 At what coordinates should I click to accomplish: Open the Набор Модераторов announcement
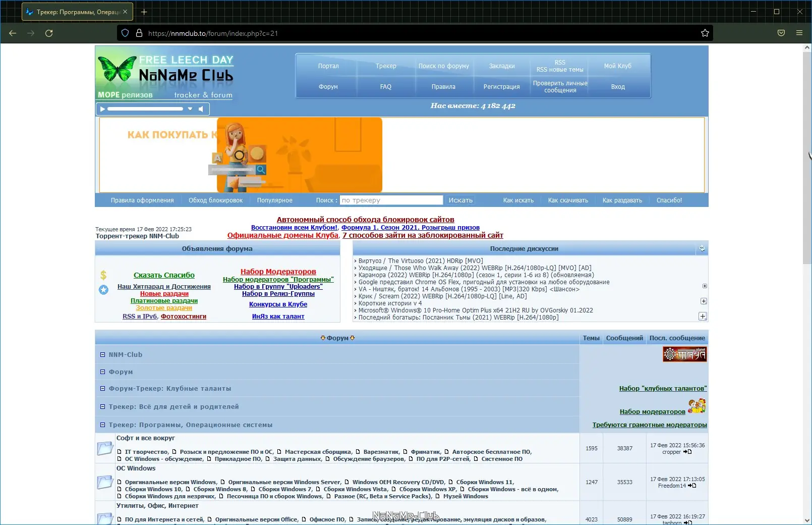[278, 272]
